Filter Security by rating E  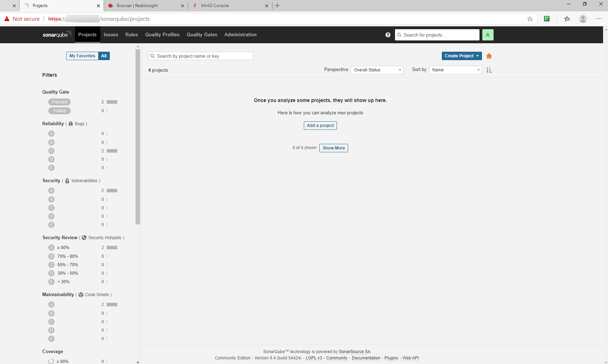click(x=51, y=225)
